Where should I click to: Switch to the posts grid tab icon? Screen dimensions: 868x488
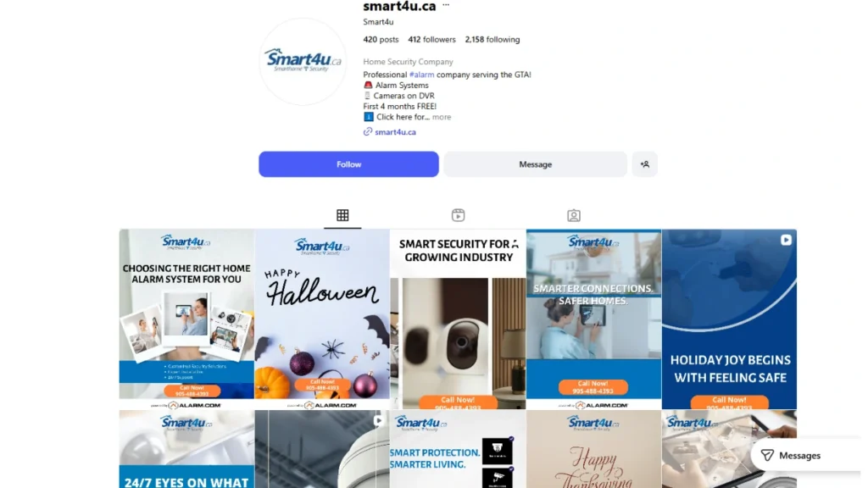(x=342, y=215)
